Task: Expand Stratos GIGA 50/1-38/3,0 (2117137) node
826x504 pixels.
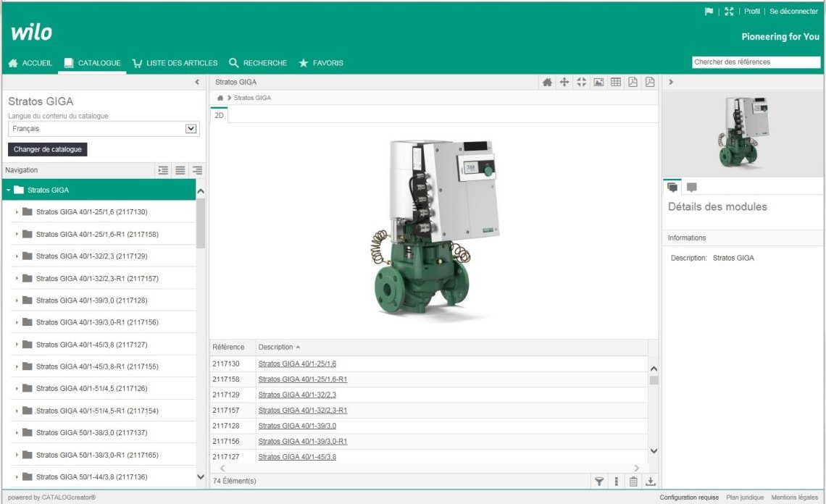Action: (17, 433)
